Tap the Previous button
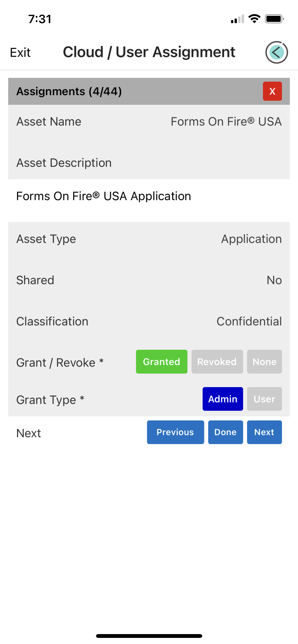298x644 pixels. tap(175, 432)
